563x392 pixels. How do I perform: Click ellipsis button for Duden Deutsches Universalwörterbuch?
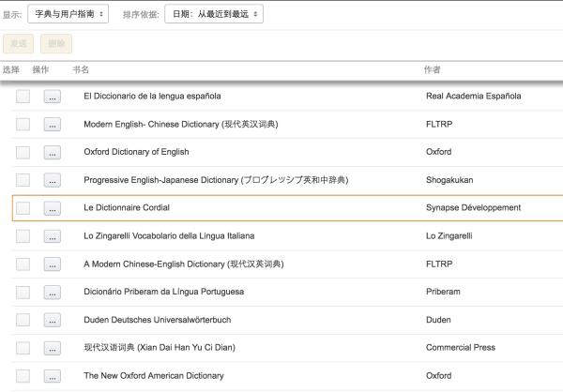point(53,320)
